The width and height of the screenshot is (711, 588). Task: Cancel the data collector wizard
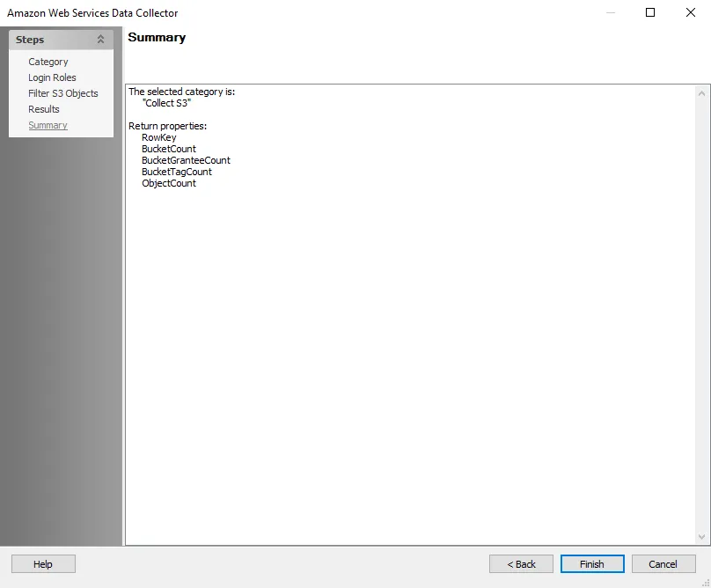tap(663, 564)
